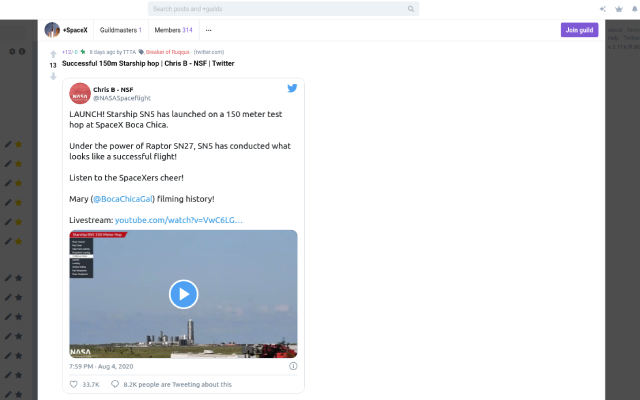640x400 pixels.
Task: Click the Twitter bird icon in tweet
Action: pos(292,88)
